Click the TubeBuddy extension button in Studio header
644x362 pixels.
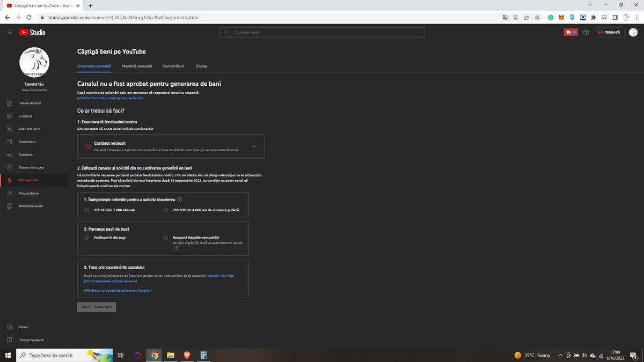click(570, 32)
